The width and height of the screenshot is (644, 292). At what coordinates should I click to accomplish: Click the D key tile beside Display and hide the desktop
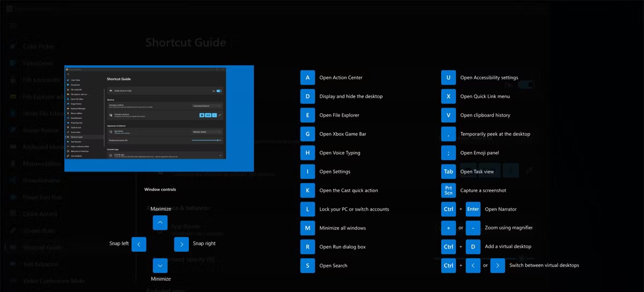pos(308,96)
